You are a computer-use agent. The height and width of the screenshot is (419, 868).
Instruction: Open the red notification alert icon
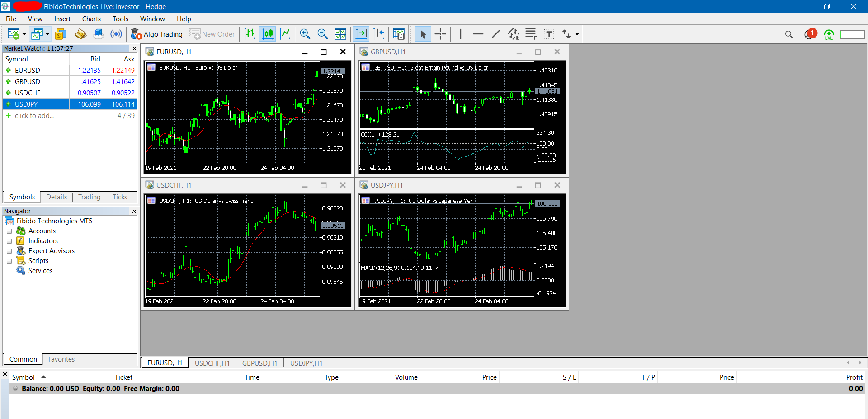(x=811, y=34)
